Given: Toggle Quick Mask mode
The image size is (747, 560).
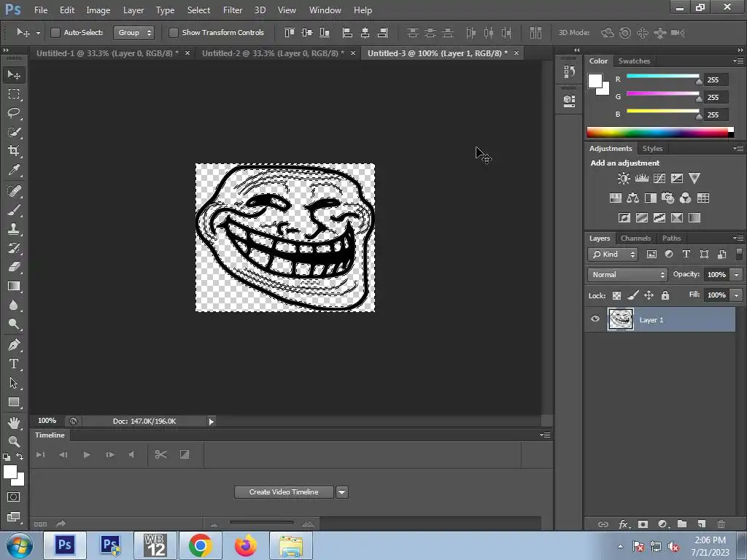Looking at the screenshot, I should coord(14,497).
